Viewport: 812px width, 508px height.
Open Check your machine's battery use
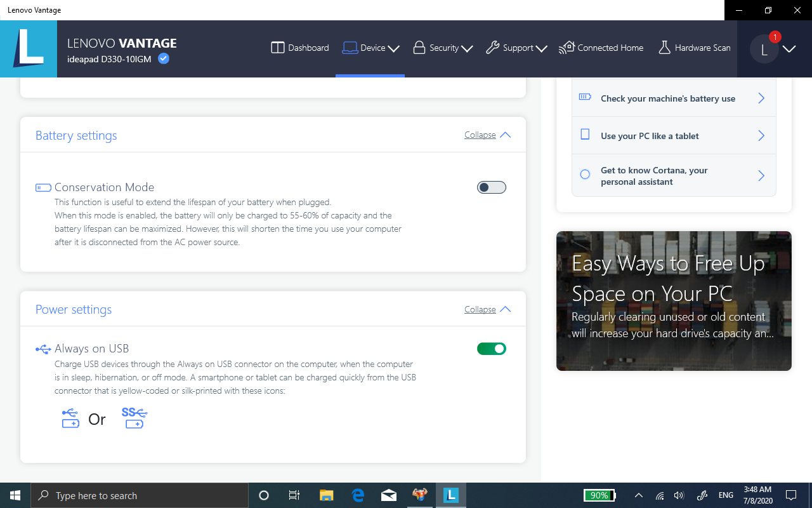[674, 98]
